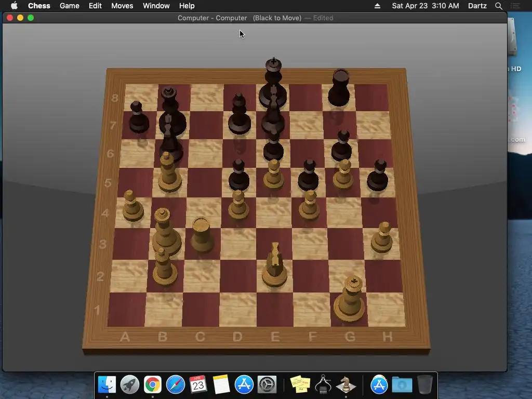Open the Window menu
Image resolution: width=532 pixels, height=399 pixels.
tap(156, 6)
